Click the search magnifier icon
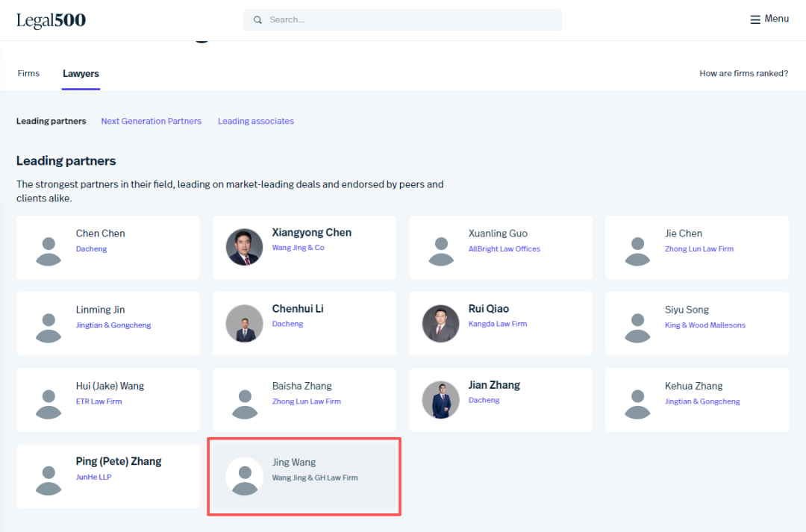 pos(257,20)
